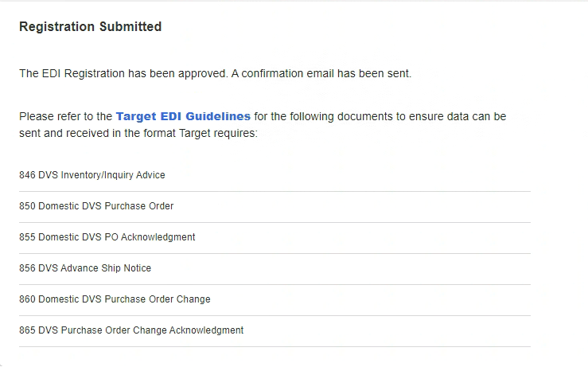The width and height of the screenshot is (588, 367).
Task: Click the 850 document code number
Action: [27, 206]
